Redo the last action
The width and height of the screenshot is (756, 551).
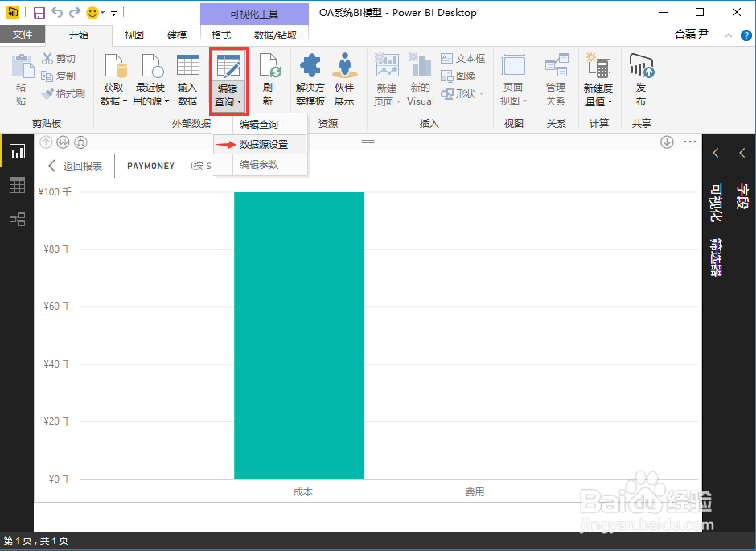pos(75,13)
